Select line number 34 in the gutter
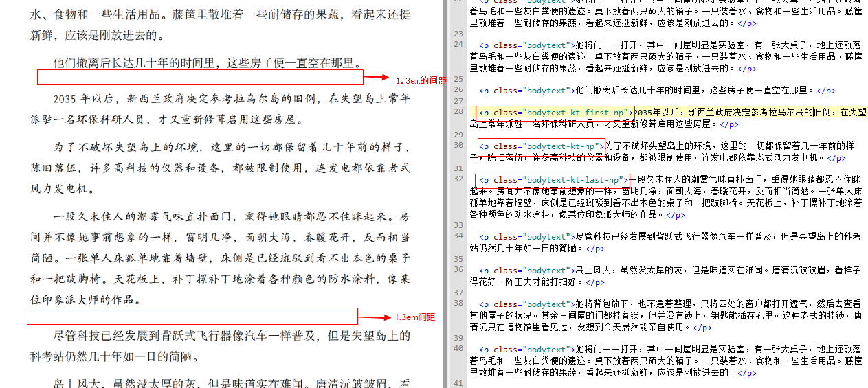The height and width of the screenshot is (388, 868). click(x=458, y=236)
